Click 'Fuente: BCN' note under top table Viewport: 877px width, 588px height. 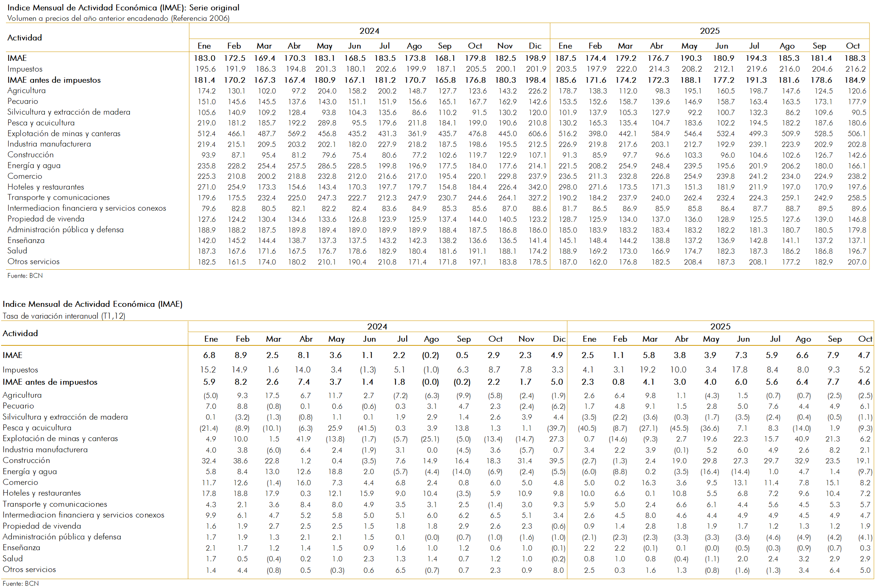[x=25, y=276]
